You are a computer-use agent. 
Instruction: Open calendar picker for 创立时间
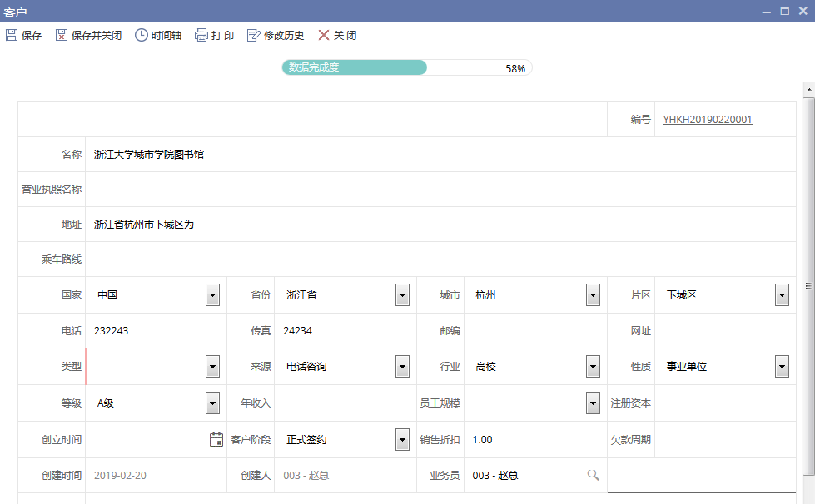click(x=216, y=440)
